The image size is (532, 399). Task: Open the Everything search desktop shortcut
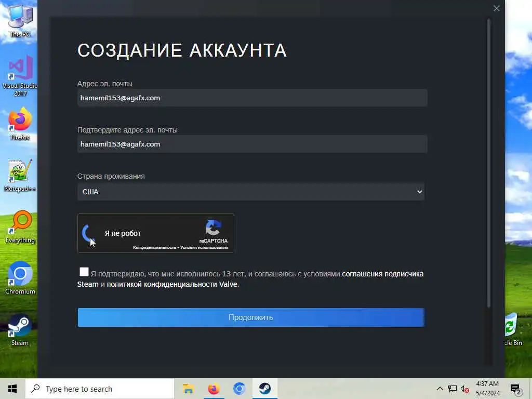click(x=20, y=227)
